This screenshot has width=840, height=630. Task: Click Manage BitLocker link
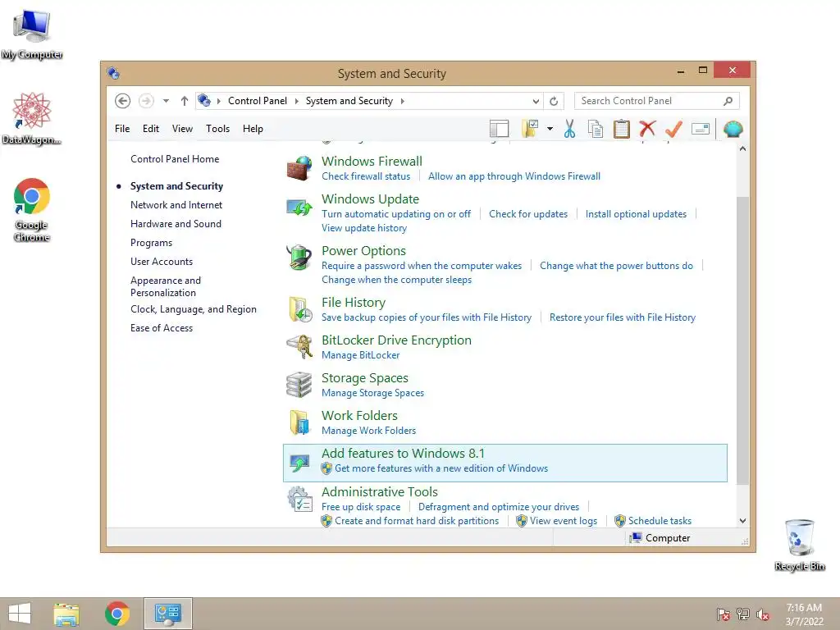pyautogui.click(x=361, y=355)
